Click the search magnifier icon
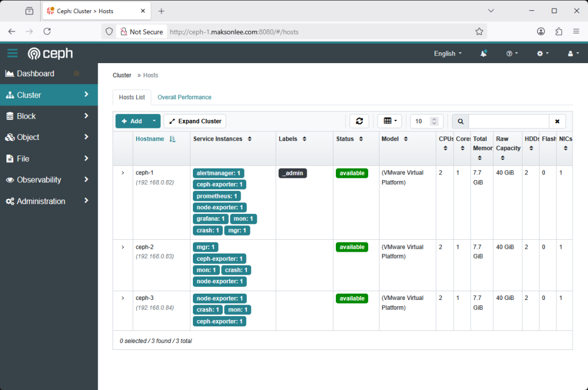Image resolution: width=588 pixels, height=390 pixels. click(x=461, y=122)
